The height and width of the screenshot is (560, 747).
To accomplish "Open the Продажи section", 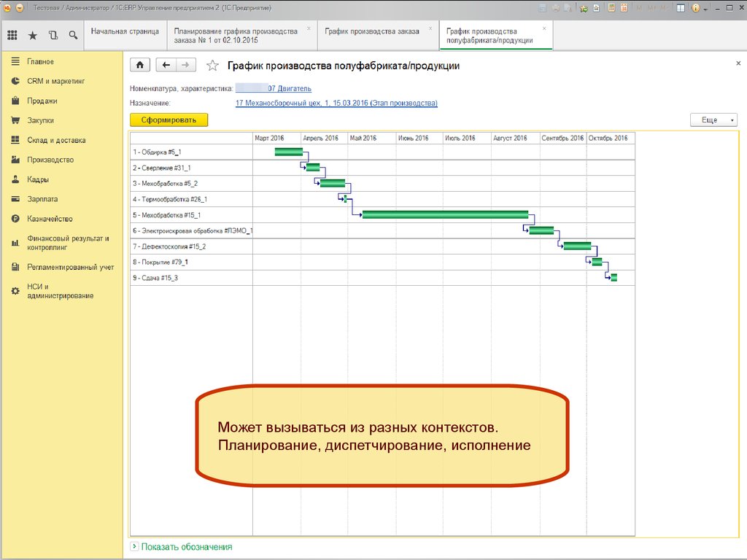I will 42,101.
